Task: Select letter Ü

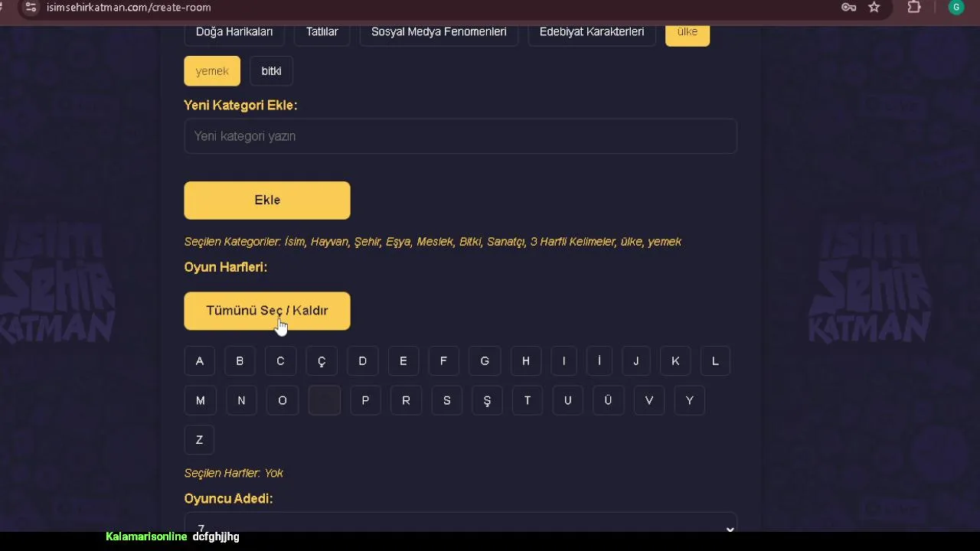Action: click(609, 400)
